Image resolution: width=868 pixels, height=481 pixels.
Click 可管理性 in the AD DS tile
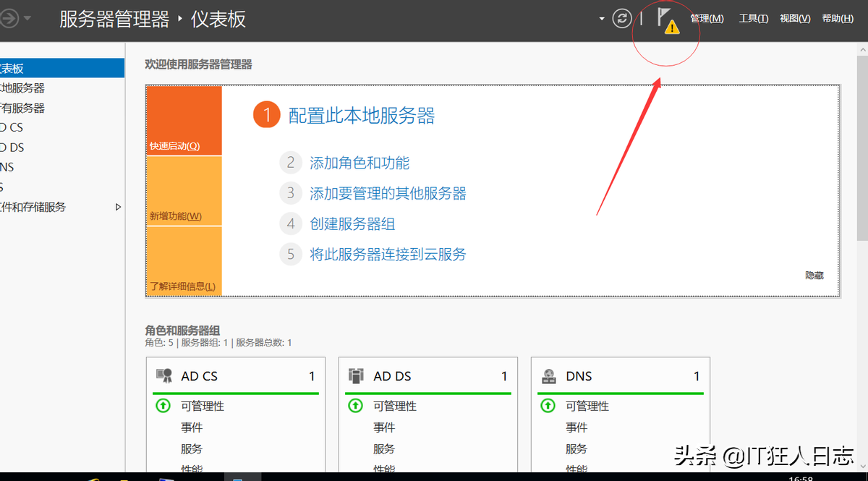[395, 406]
